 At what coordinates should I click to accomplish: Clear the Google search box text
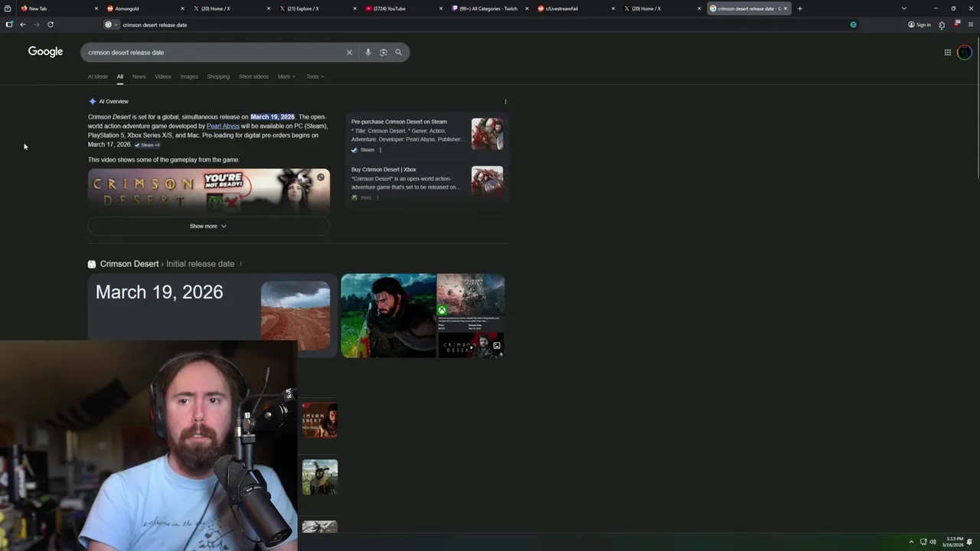click(349, 53)
